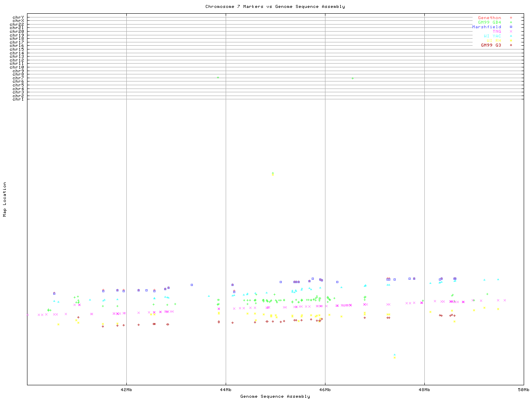
Task: Click the "Genome Sequence Assembly" x-axis title
Action: 275,397
